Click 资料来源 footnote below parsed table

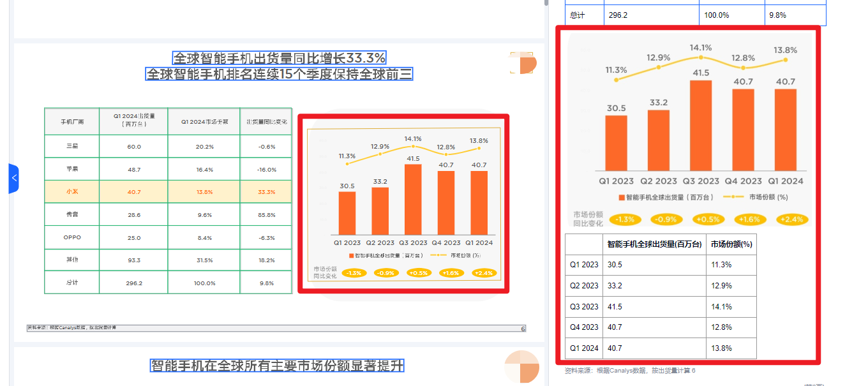[x=630, y=371]
